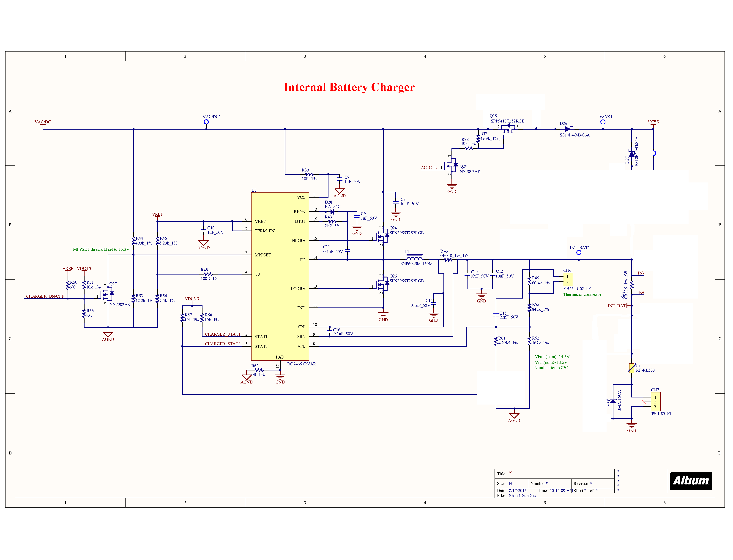The height and width of the screenshot is (560, 733).
Task: Click the CHARGER_STAT1 net label
Action: [222, 334]
